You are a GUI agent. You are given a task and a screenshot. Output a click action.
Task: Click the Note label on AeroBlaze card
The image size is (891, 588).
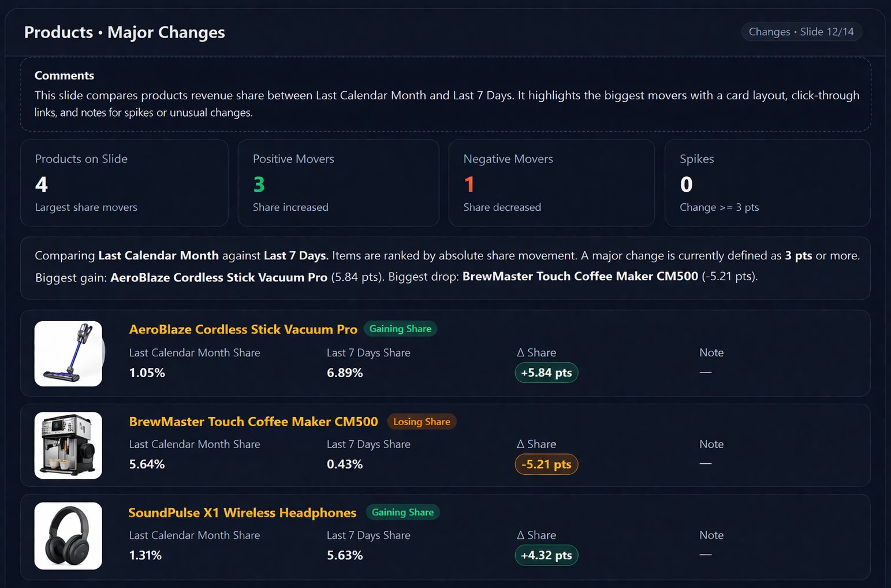(x=711, y=353)
